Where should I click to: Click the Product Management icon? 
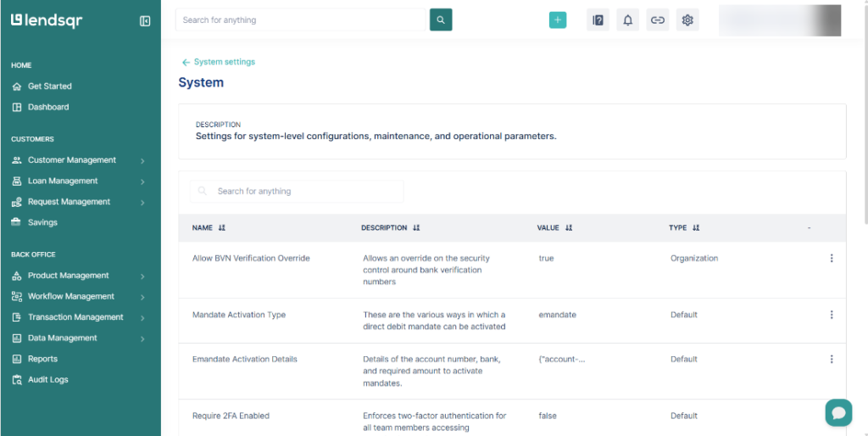(17, 276)
